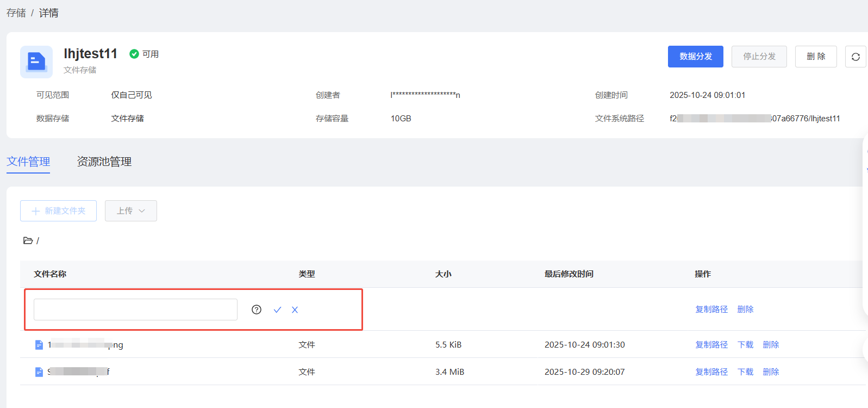Click 下载 for the 5.5 KiB file
The width and height of the screenshot is (868, 408).
(x=745, y=345)
